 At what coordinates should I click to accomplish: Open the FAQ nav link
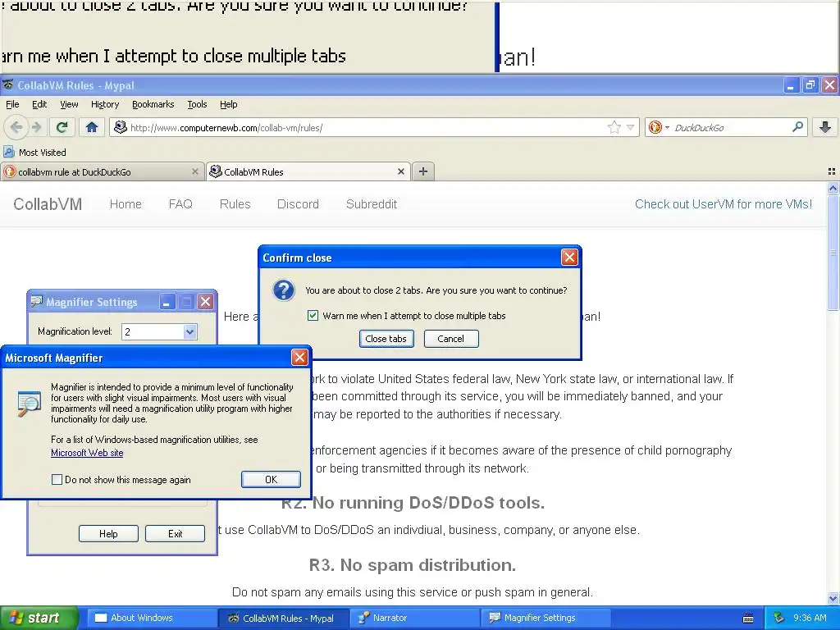[x=180, y=204]
